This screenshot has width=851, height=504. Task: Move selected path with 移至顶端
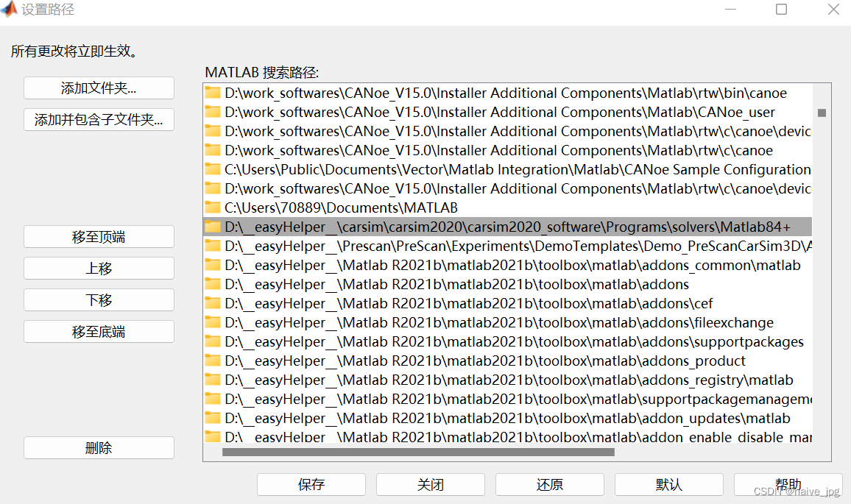99,236
